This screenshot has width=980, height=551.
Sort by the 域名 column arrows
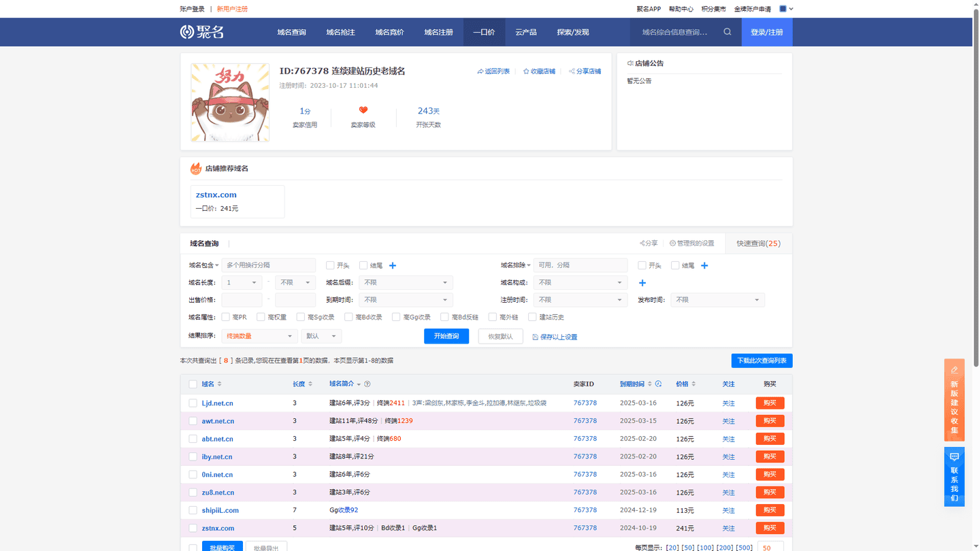click(219, 384)
